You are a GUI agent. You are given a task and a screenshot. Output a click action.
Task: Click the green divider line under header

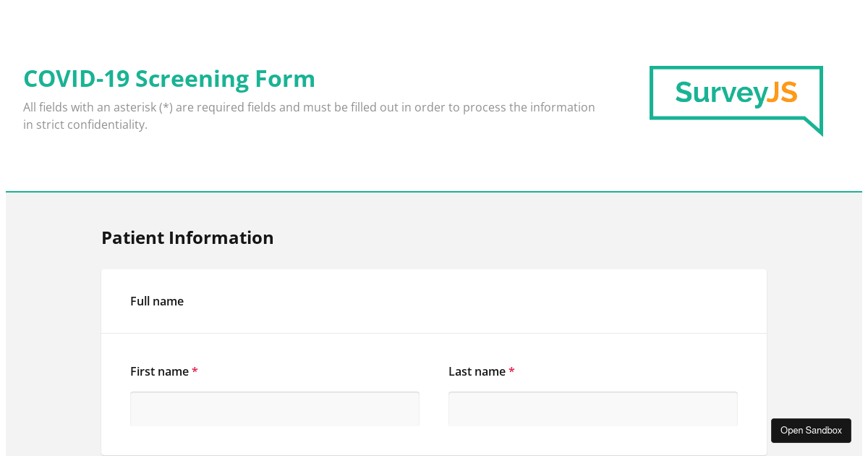pyautogui.click(x=434, y=192)
